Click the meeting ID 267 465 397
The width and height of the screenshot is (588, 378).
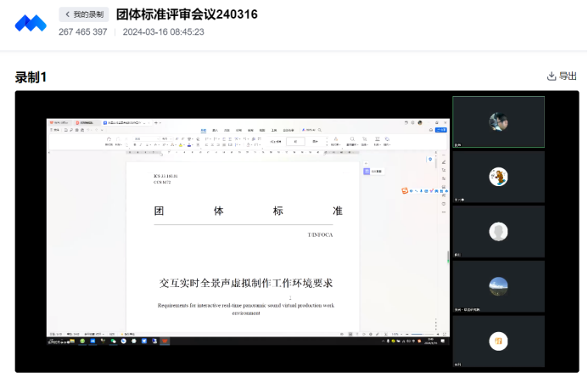(x=83, y=32)
